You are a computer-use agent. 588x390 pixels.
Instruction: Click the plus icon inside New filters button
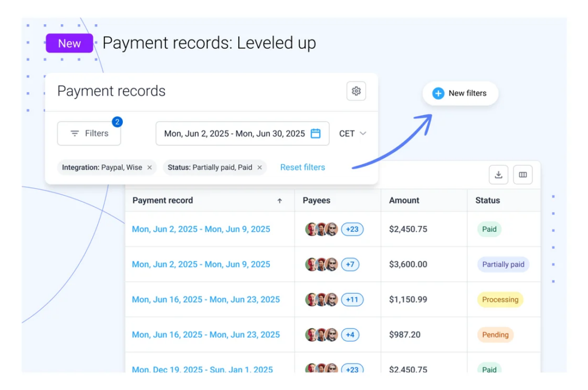439,93
